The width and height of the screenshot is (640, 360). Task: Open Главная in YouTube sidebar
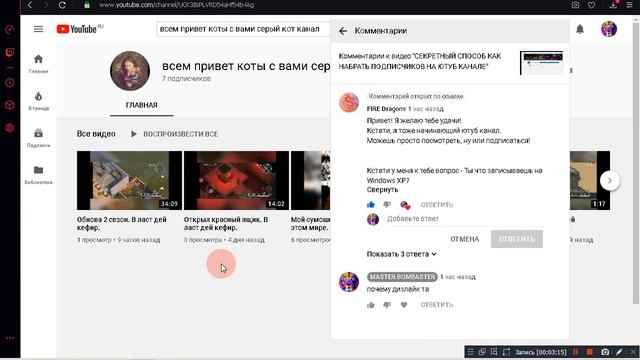[x=38, y=64]
